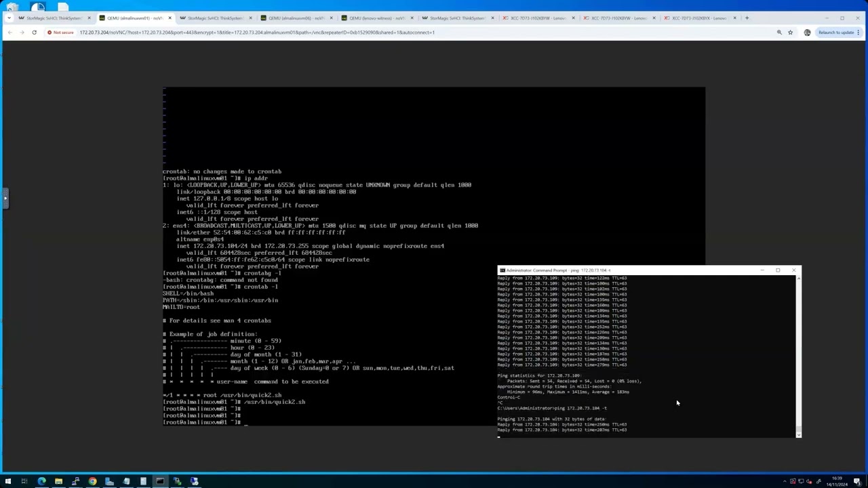This screenshot has height=488, width=868.
Task: Show hidden system tray icons
Action: pos(784,481)
